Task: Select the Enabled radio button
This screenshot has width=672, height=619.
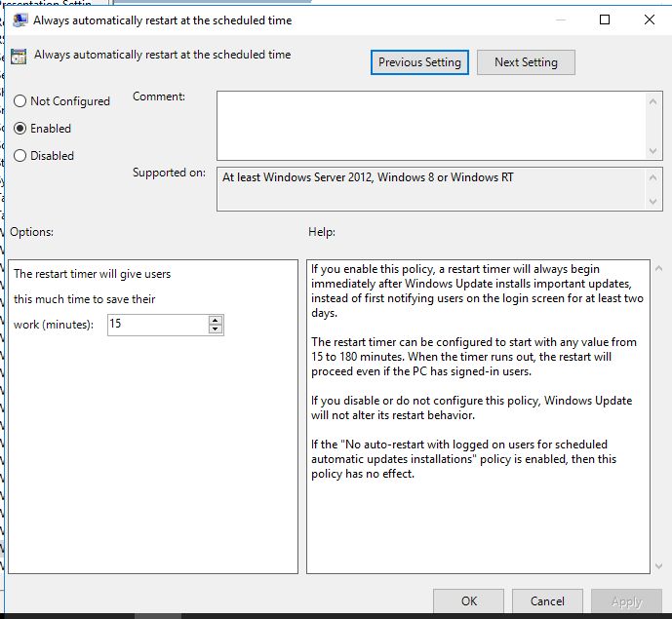Action: click(x=20, y=129)
